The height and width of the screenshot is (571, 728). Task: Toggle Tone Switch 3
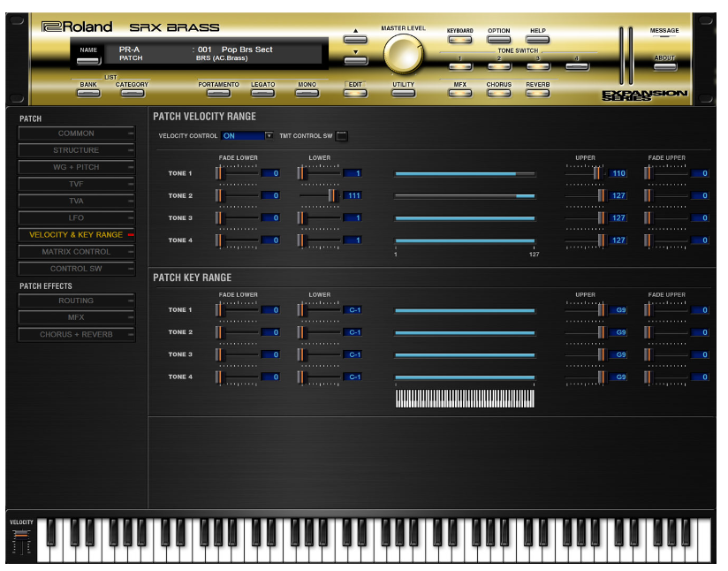click(x=538, y=66)
